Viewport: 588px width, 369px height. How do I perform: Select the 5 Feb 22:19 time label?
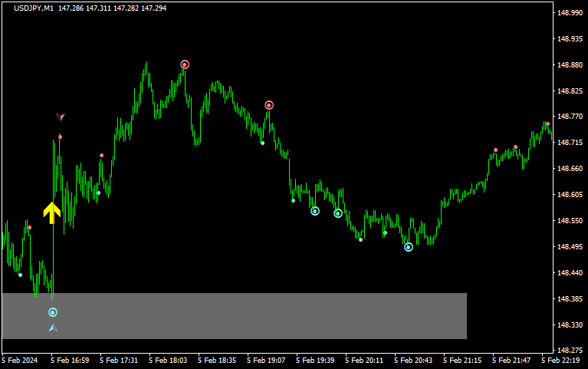561,360
